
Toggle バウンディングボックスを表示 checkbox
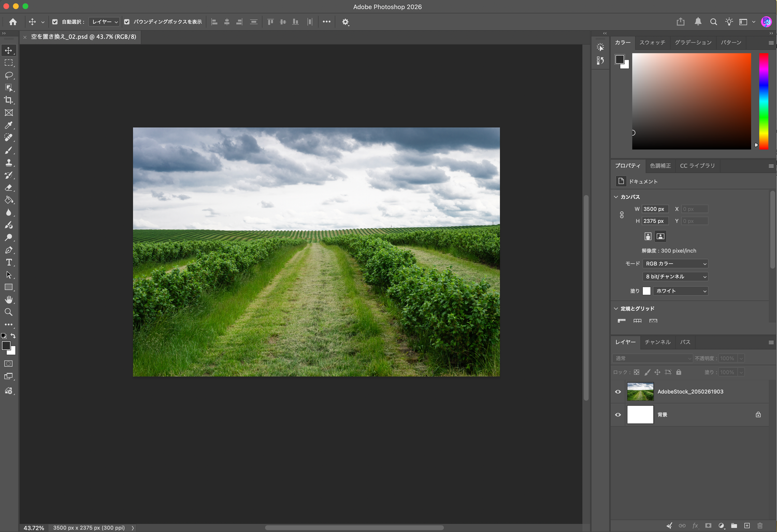point(127,22)
